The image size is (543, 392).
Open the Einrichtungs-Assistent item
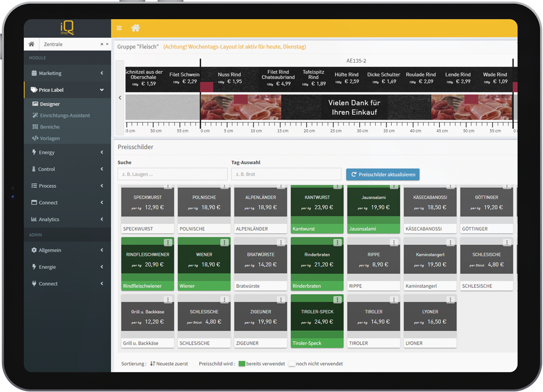click(x=64, y=115)
